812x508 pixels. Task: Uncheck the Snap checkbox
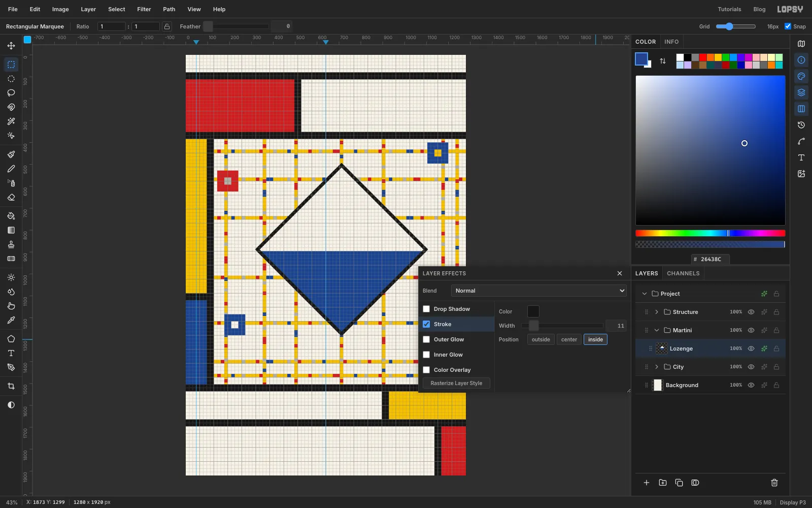[788, 26]
